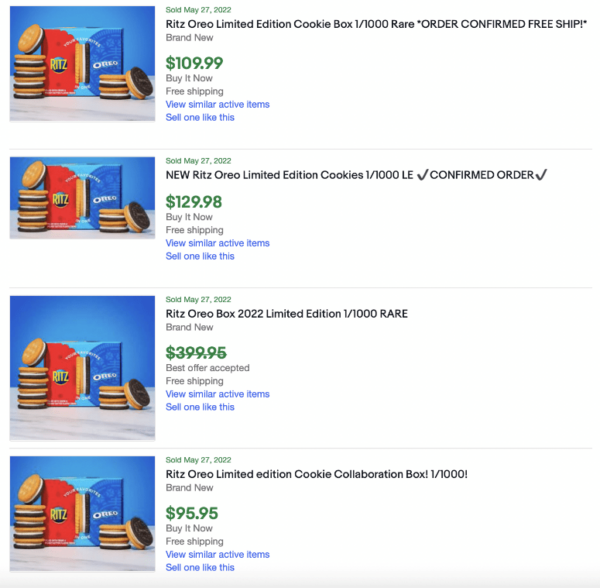This screenshot has width=600, height=588.
Task: Open the $129.98 listing product thumbnail
Action: tap(83, 198)
